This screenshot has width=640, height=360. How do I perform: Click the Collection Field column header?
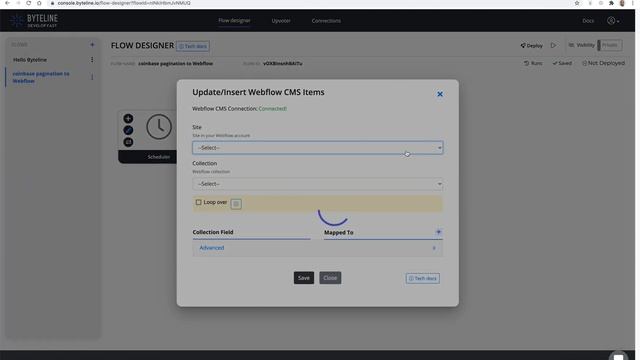(x=213, y=232)
